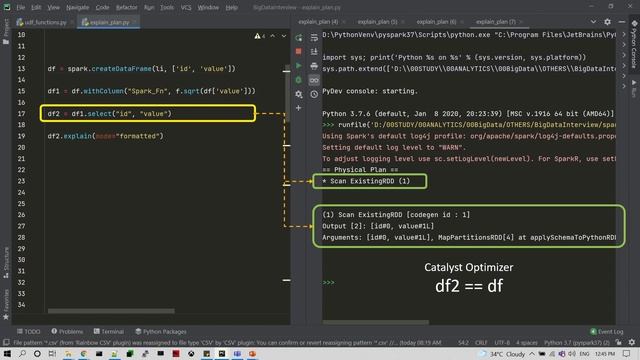640x360 pixels.
Task: Open the Problems tool window
Action: (x=67, y=331)
